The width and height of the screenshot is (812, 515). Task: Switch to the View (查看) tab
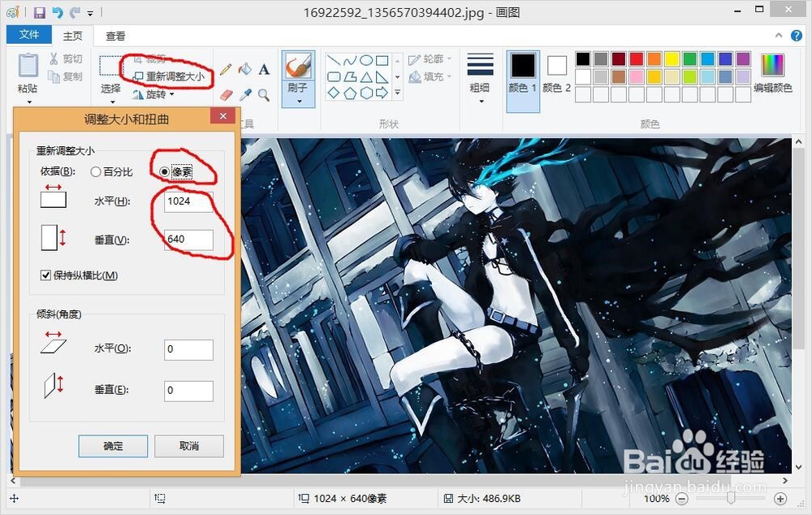click(115, 36)
